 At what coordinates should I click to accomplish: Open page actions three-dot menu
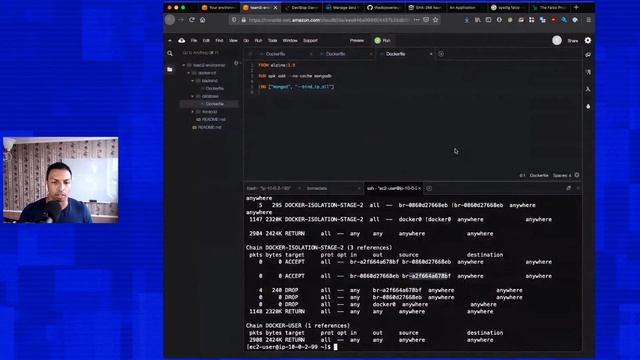point(416,20)
